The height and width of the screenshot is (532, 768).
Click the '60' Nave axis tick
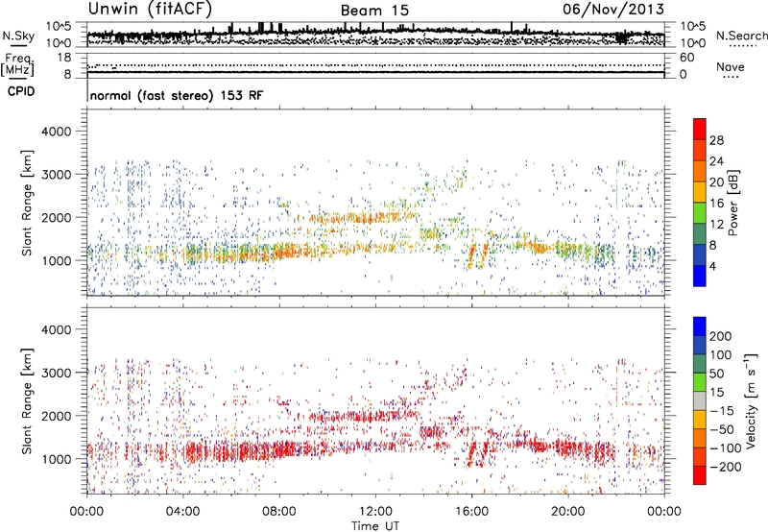tap(687, 58)
